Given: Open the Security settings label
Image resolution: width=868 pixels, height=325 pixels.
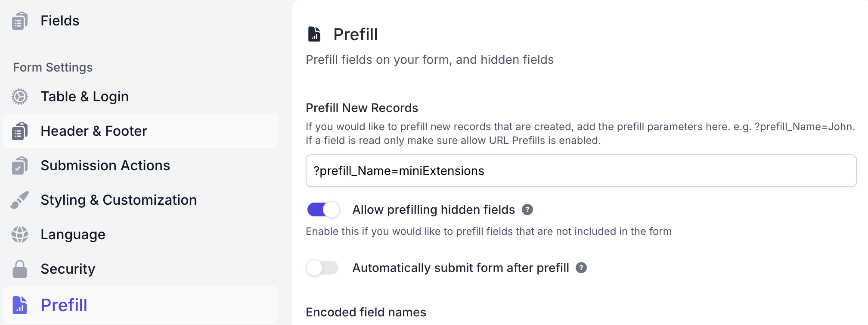Looking at the screenshot, I should (68, 269).
